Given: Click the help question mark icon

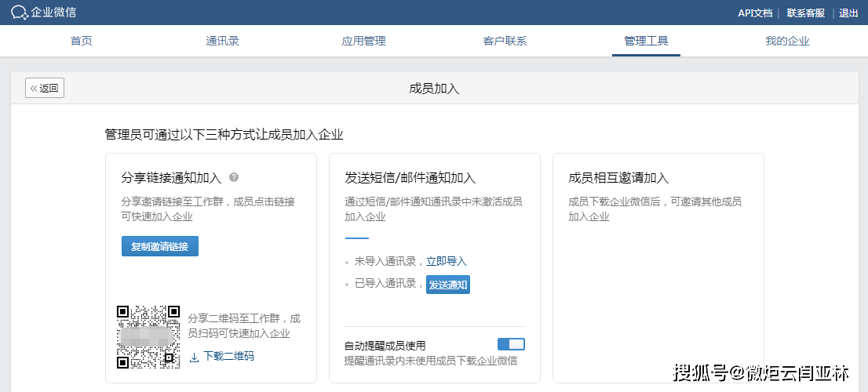Looking at the screenshot, I should [234, 178].
